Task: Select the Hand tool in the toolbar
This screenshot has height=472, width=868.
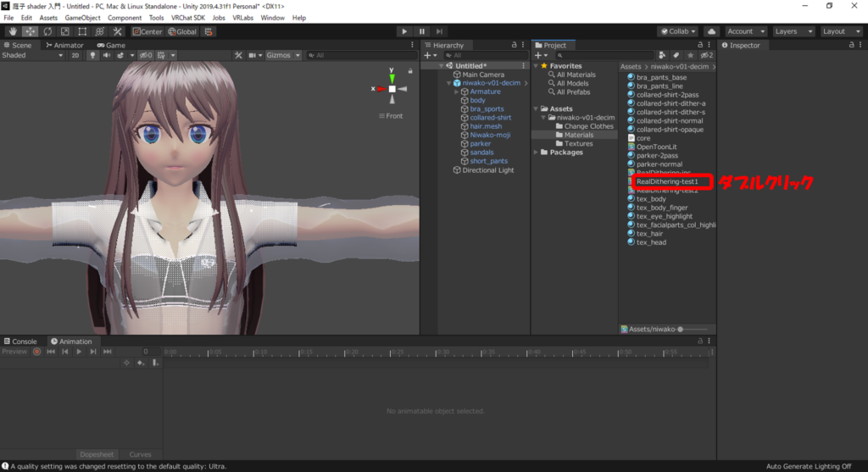Action: tap(13, 31)
